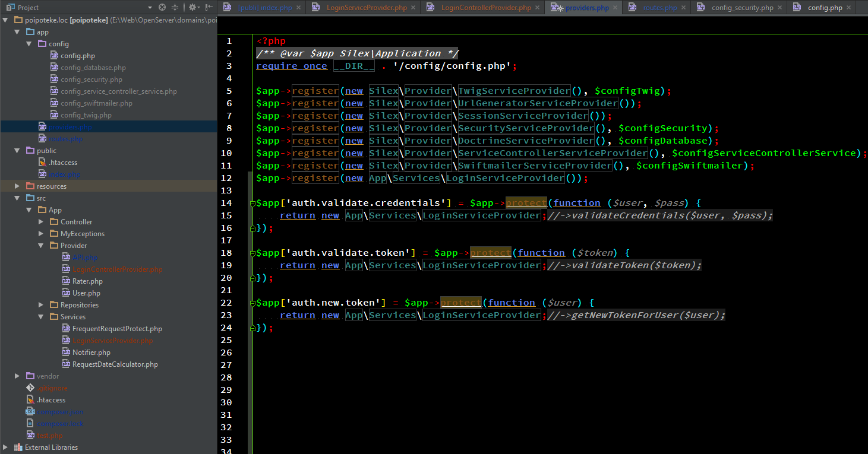Collapse the Provider folder arrow
Viewport: 868px width, 454px height.
[x=41, y=246]
